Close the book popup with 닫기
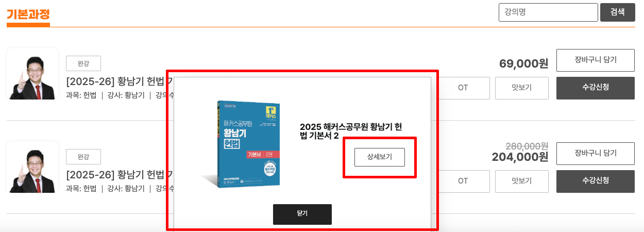 [302, 214]
